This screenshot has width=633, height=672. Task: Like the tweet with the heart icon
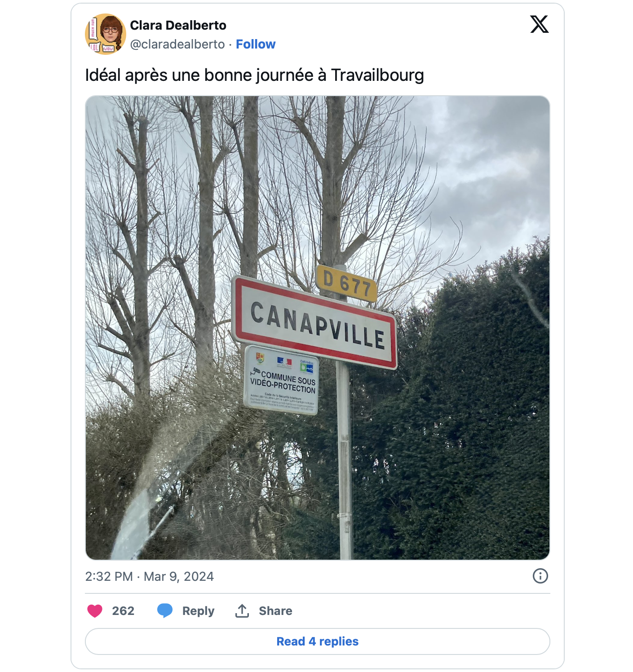pyautogui.click(x=95, y=611)
